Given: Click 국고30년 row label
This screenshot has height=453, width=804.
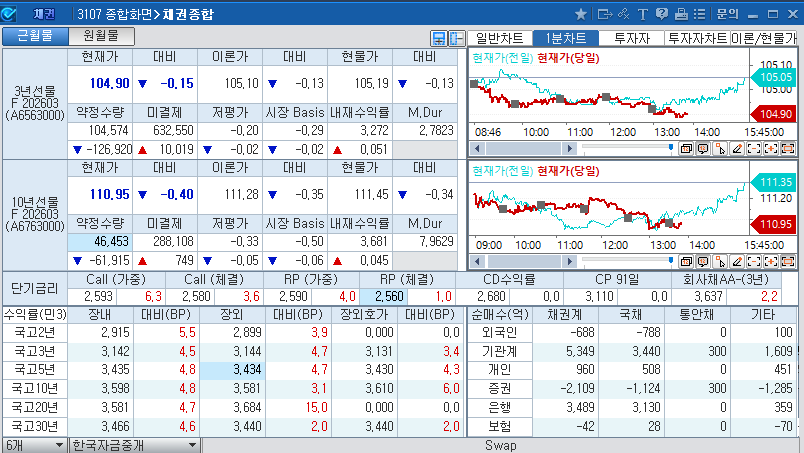Looking at the screenshot, I should pyautogui.click(x=34, y=426).
